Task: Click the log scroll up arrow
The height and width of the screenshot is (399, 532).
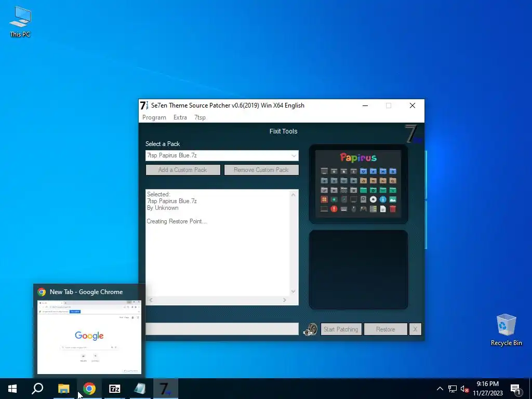Action: pos(293,194)
